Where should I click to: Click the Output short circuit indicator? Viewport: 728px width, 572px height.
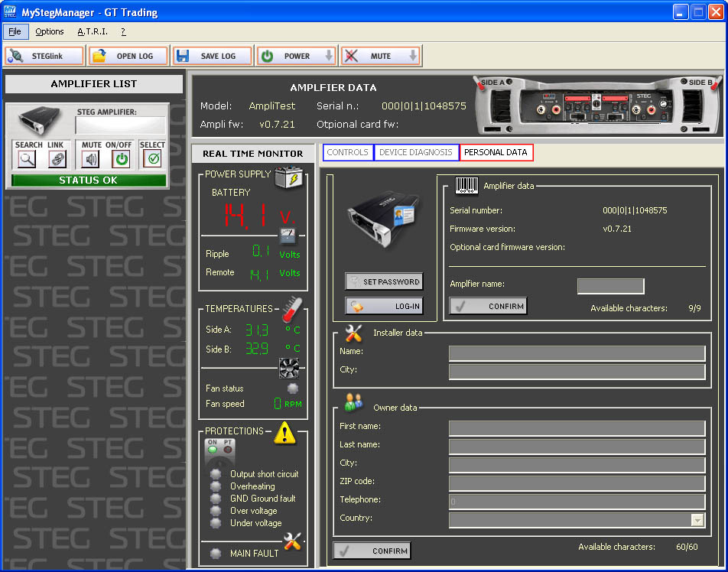(x=216, y=474)
